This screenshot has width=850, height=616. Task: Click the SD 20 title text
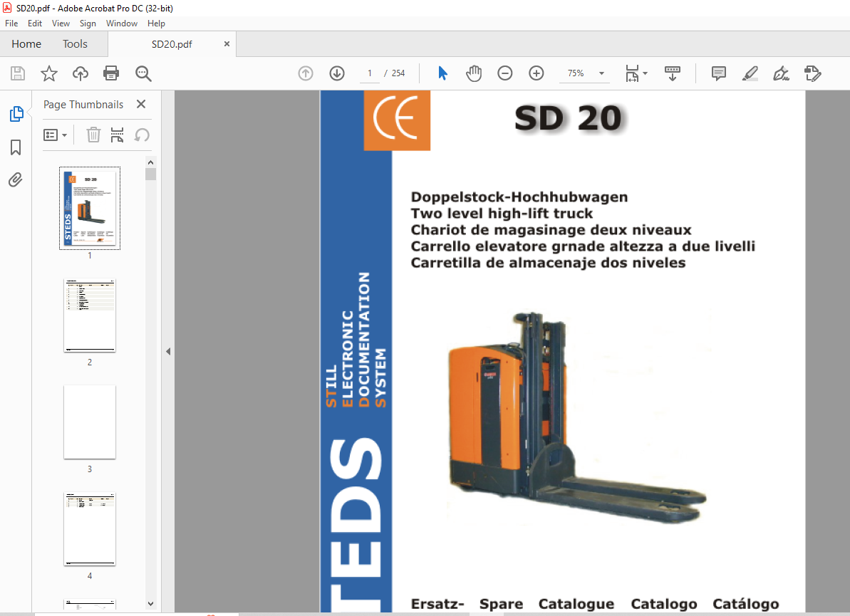point(568,118)
